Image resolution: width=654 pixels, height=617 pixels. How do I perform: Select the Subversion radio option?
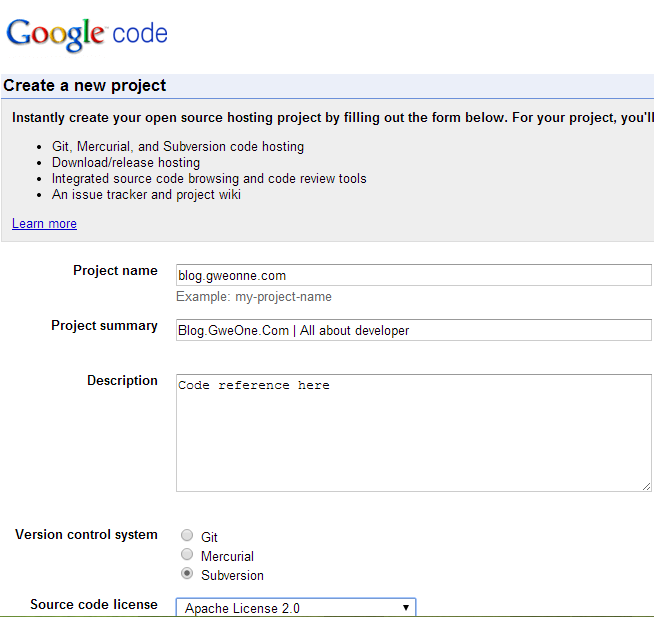(187, 574)
